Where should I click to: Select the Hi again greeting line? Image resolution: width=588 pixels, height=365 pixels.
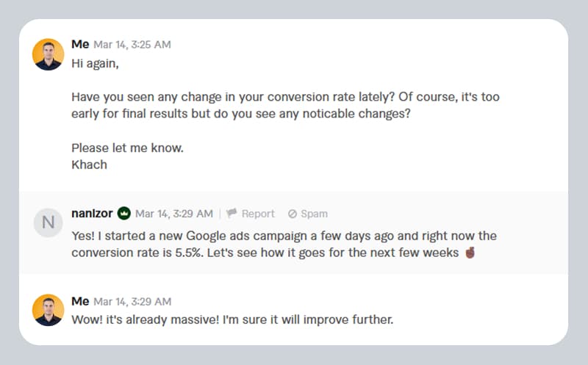(x=95, y=63)
